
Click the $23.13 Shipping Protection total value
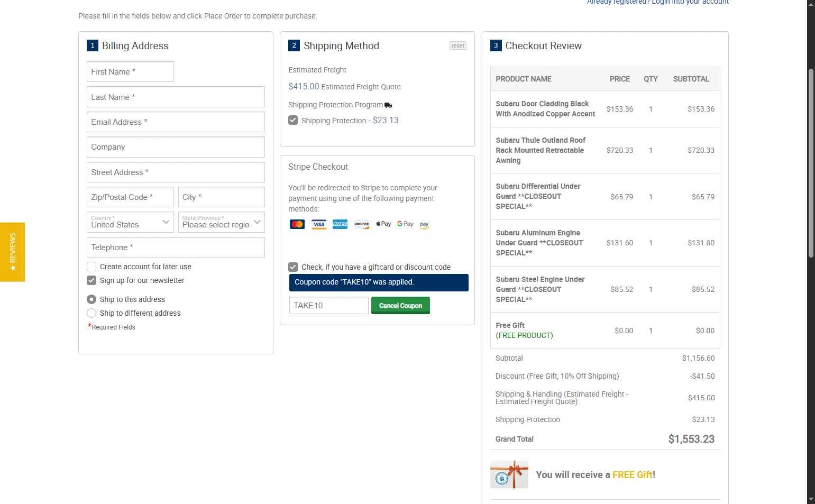coord(703,419)
